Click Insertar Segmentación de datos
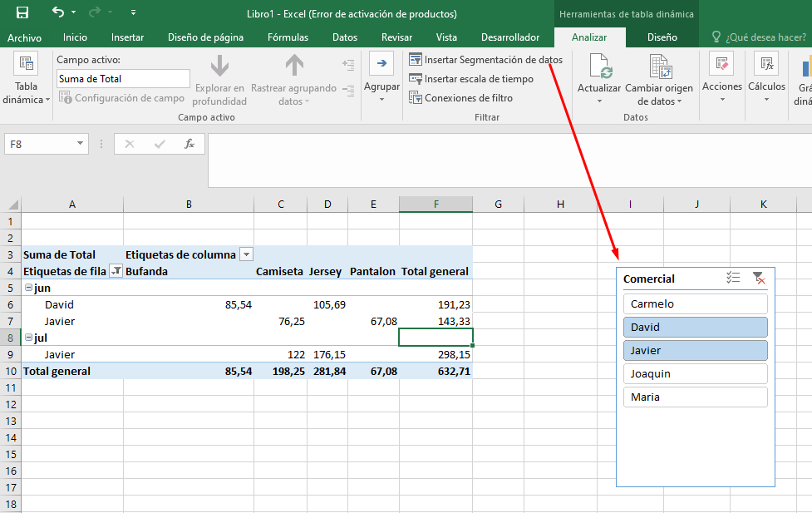Image resolution: width=812 pixels, height=513 pixels. click(485, 60)
